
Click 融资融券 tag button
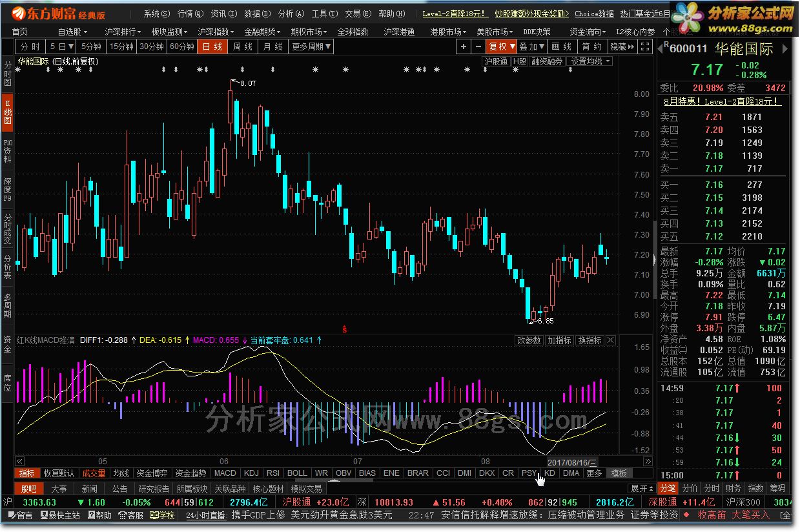548,61
